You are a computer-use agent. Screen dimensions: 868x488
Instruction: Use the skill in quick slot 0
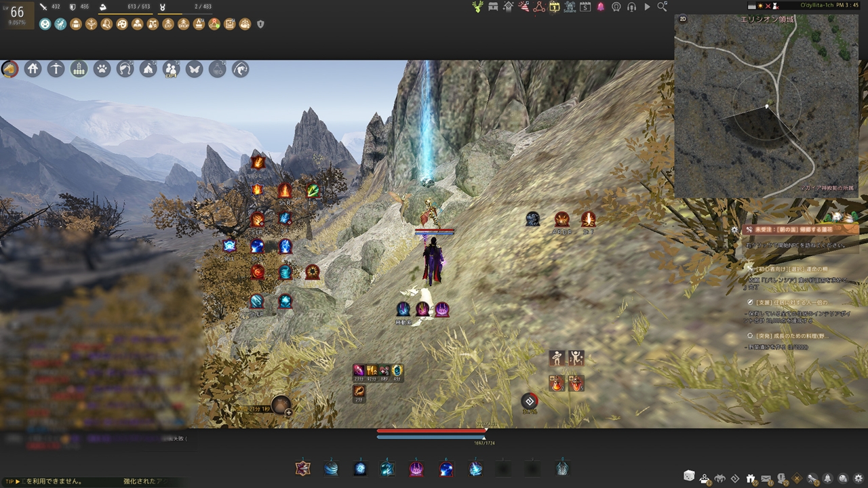(x=561, y=468)
